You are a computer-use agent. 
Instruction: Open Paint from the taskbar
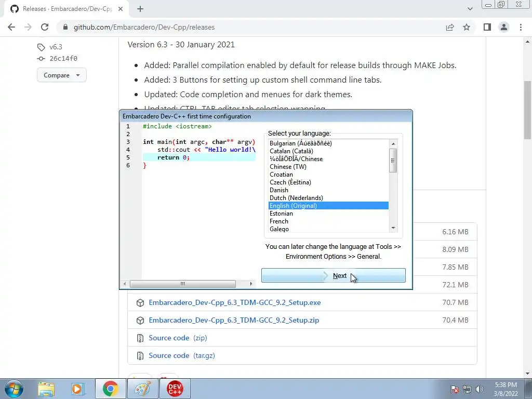(x=143, y=389)
